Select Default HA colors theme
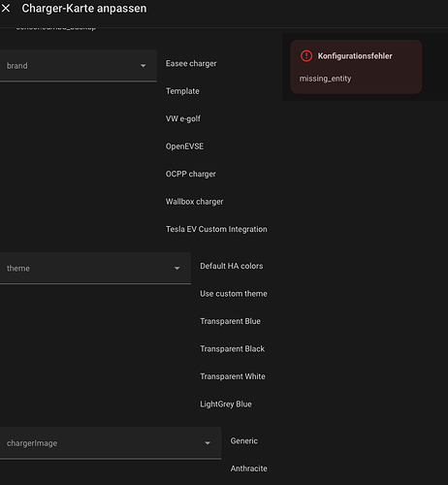The width and height of the screenshot is (448, 485). 232,266
